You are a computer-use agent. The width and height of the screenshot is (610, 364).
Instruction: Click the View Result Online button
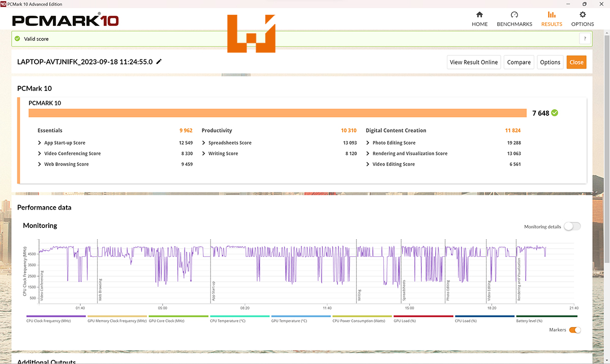point(474,62)
